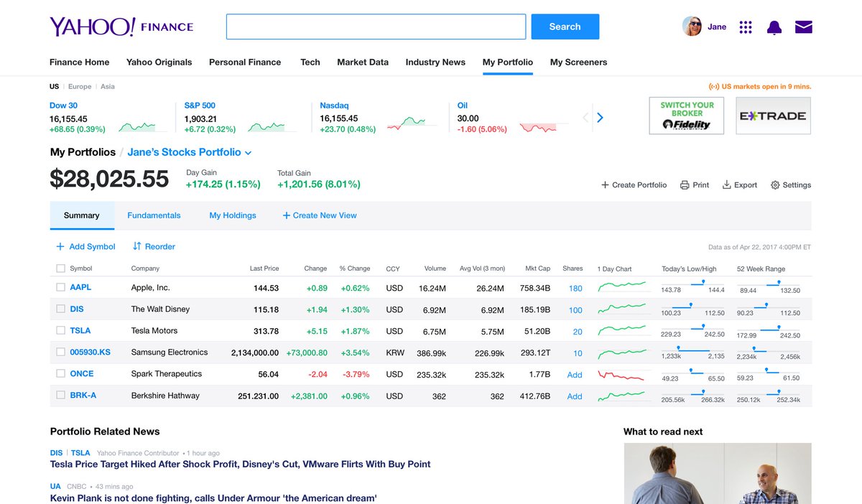The image size is (862, 504).
Task: Sort by Last Price column header
Action: [x=264, y=269]
